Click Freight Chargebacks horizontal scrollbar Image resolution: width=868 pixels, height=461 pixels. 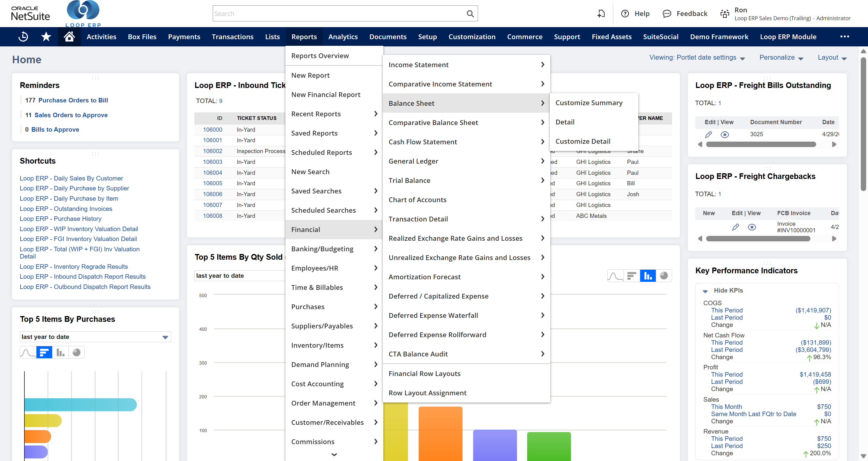click(x=758, y=239)
